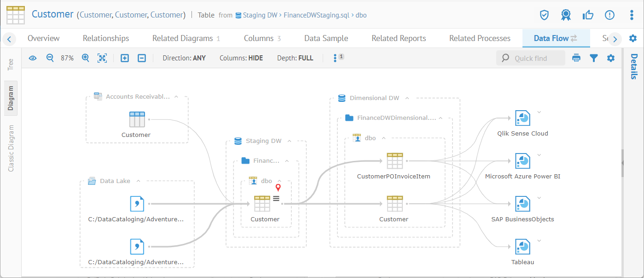Select the CustomerPOInvoiceItem table node
644x278 pixels.
tap(395, 161)
